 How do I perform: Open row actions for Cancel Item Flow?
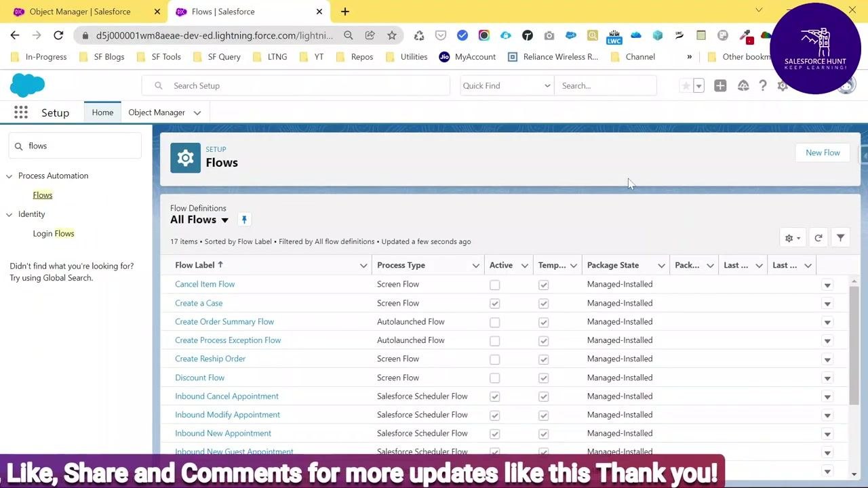tap(827, 285)
